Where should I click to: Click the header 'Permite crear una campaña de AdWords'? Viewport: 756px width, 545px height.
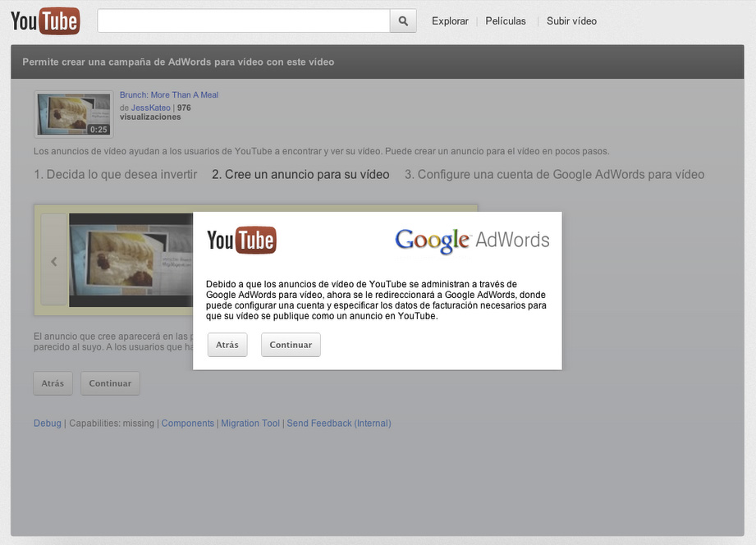click(x=178, y=62)
